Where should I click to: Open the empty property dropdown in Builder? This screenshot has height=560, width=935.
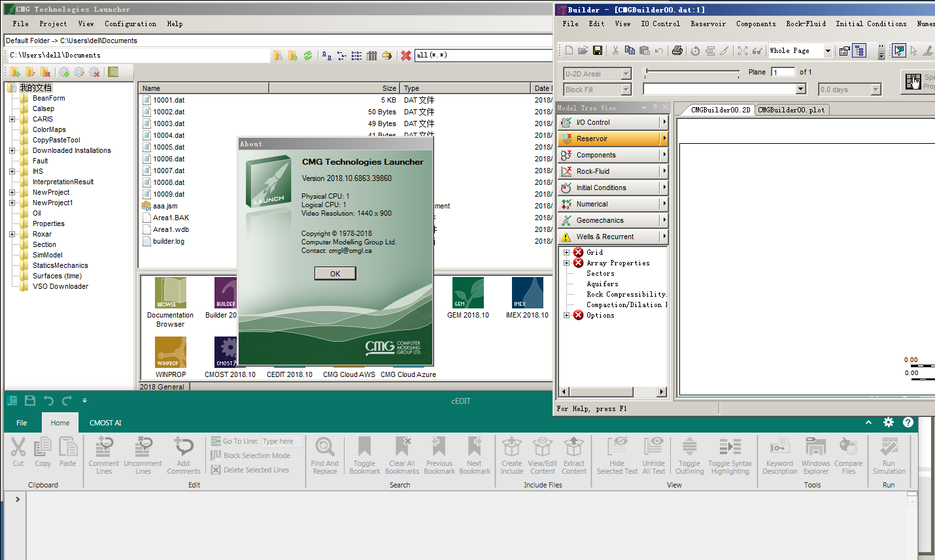800,89
